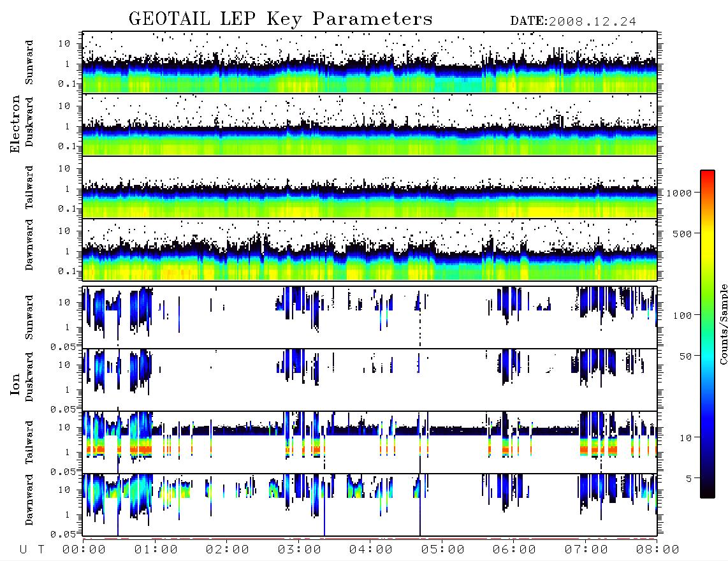Click the 02:00 time tick label
Image resolution: width=728 pixels, height=561 pixels.
tap(228, 550)
